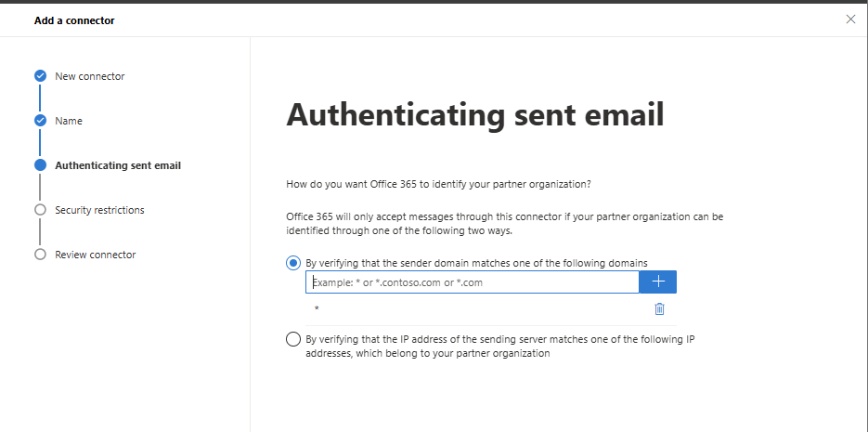Click the Security restrictions step circle
This screenshot has height=432, width=868.
40,210
